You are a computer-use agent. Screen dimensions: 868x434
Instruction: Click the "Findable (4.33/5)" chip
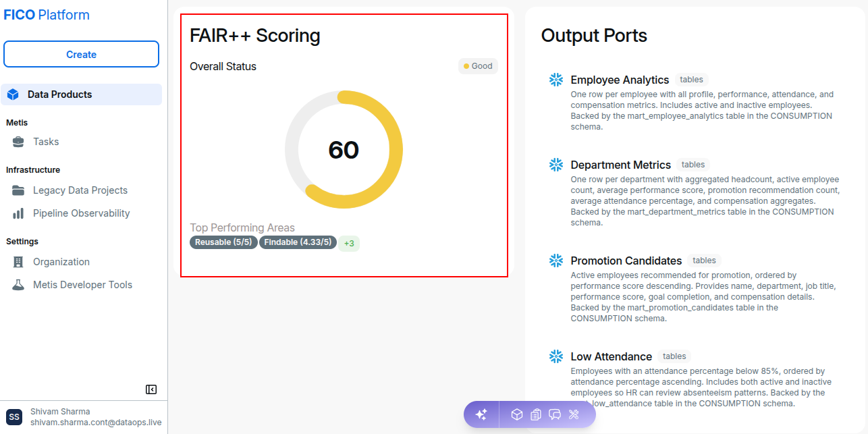click(298, 242)
